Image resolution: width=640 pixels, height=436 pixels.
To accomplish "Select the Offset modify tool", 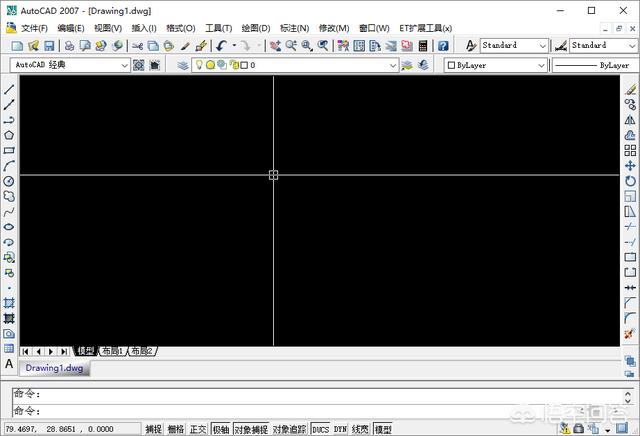I will [x=630, y=135].
